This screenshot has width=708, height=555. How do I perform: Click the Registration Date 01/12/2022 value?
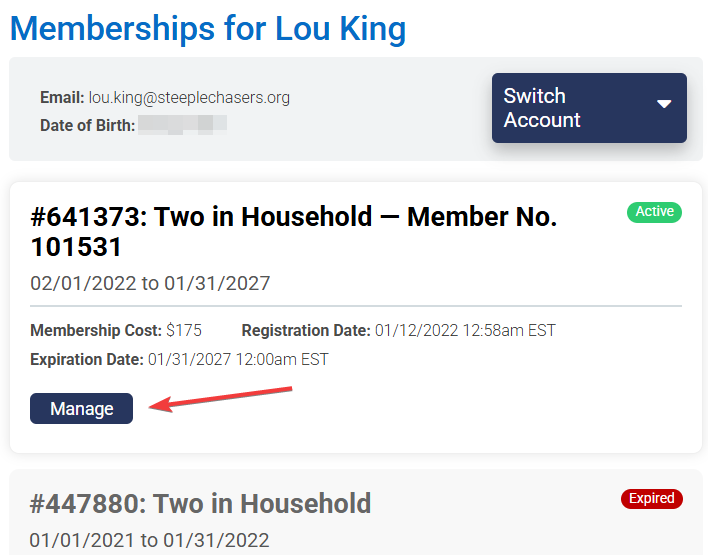click(x=465, y=331)
